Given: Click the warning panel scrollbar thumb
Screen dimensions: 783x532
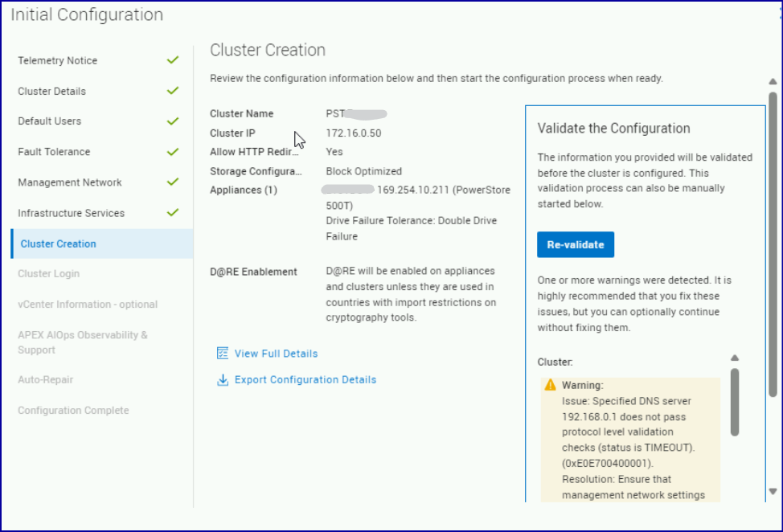Looking at the screenshot, I should coord(734,402).
